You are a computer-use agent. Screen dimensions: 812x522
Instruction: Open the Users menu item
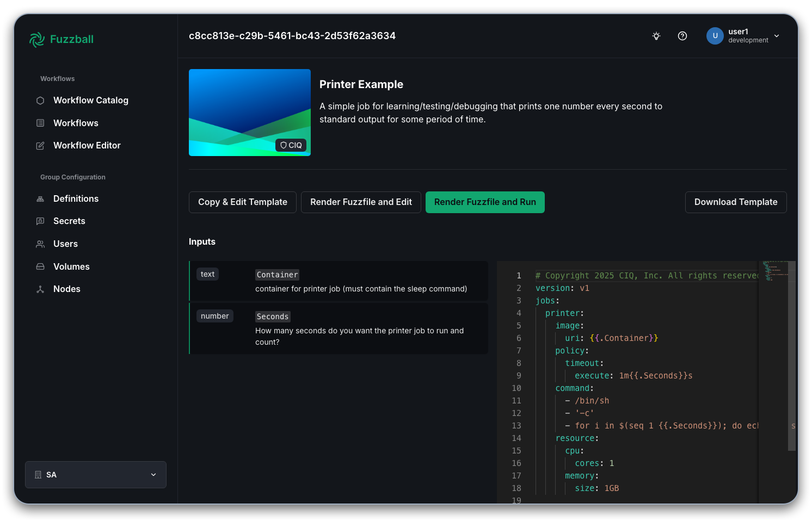coord(65,244)
